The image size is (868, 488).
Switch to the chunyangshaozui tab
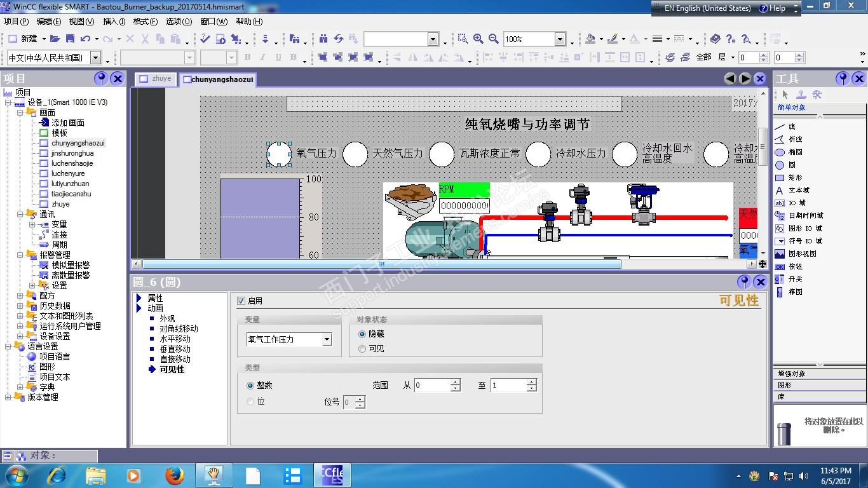(x=217, y=79)
